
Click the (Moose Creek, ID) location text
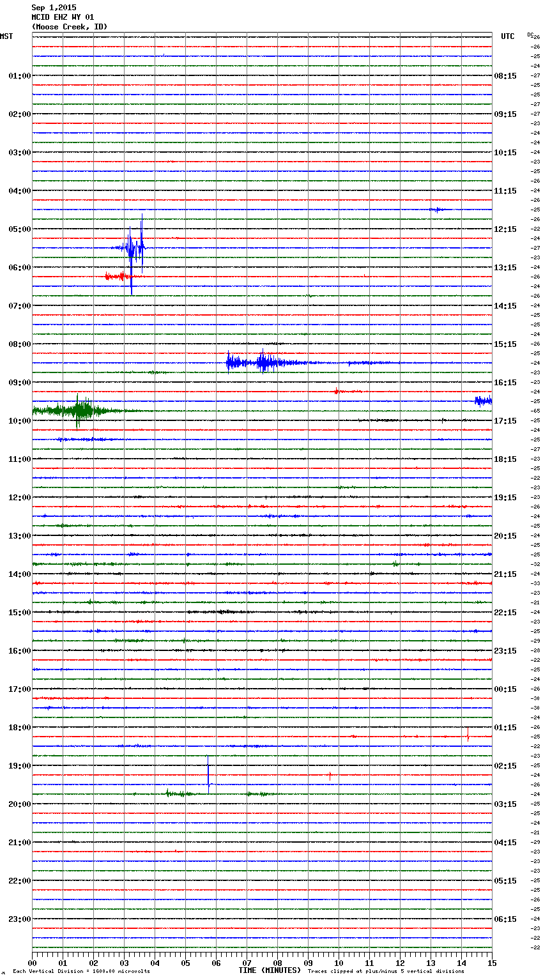click(x=70, y=27)
